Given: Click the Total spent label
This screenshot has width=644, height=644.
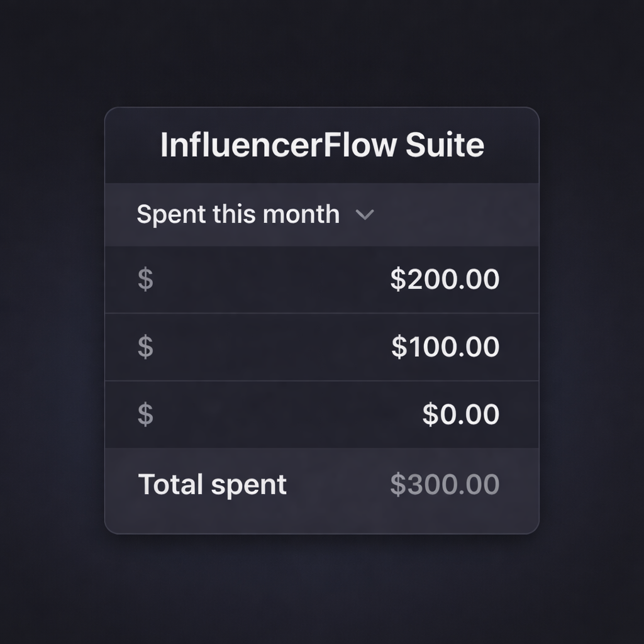Looking at the screenshot, I should point(212,484).
